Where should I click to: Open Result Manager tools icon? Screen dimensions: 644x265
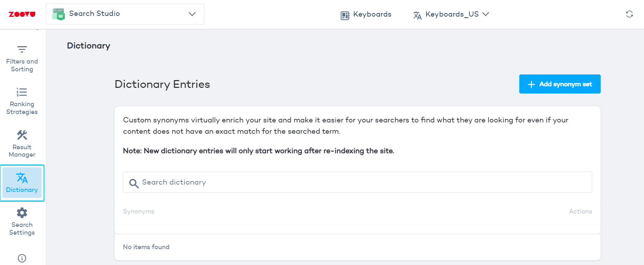(x=22, y=135)
